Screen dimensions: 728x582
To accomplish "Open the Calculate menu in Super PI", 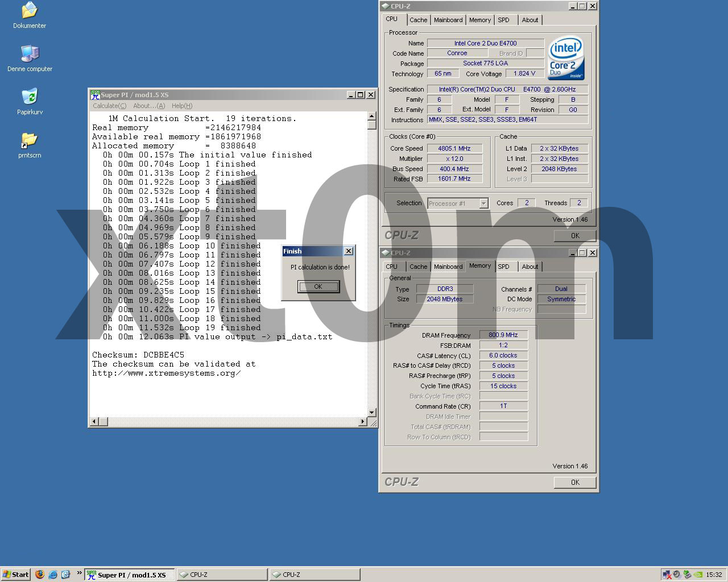I will pyautogui.click(x=110, y=106).
